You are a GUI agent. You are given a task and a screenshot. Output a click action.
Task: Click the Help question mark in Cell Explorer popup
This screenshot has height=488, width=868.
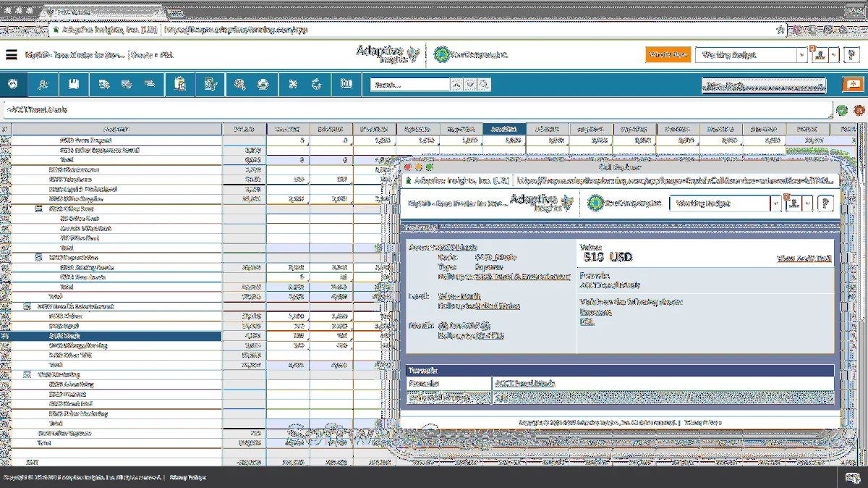(x=826, y=203)
